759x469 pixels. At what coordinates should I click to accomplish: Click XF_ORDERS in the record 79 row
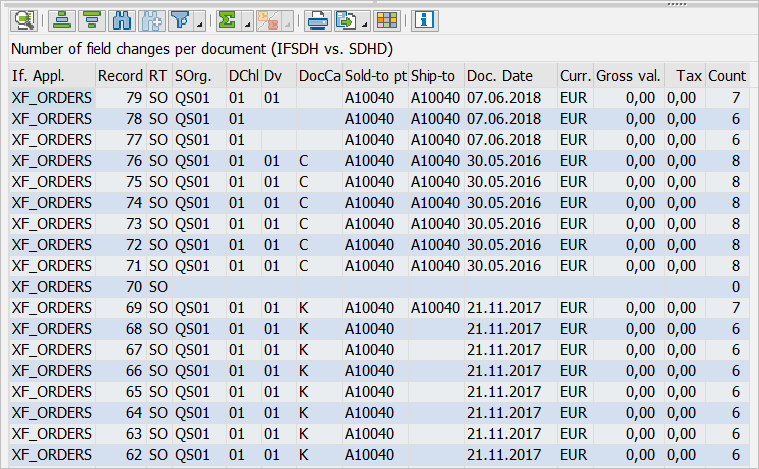[x=52, y=97]
